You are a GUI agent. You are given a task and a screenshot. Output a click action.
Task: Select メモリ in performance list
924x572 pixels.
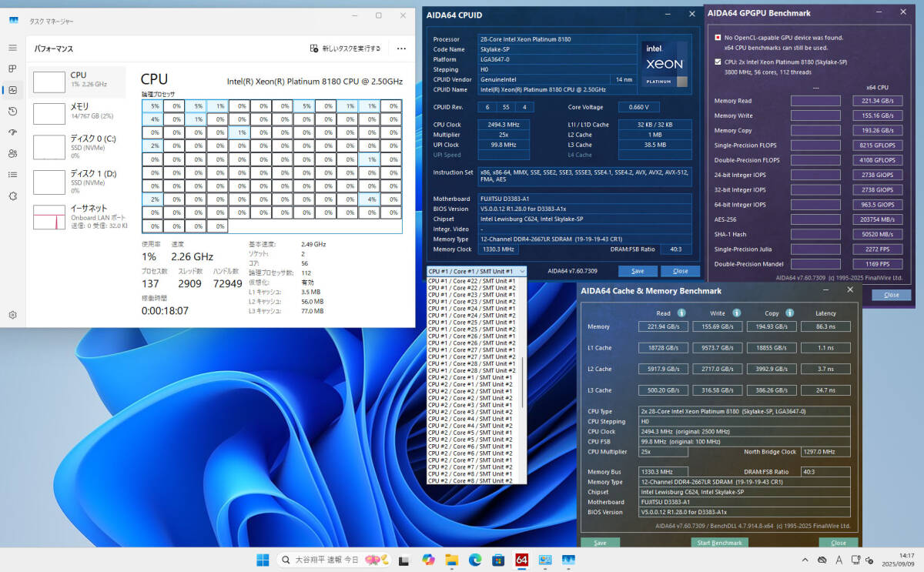point(77,112)
